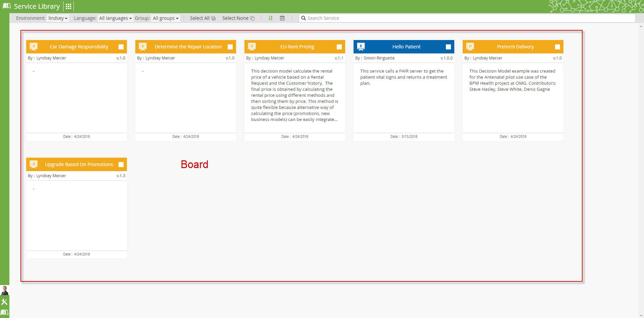644x318 pixels.
Task: Click the Upgrade Based On Promotions decision icon
Action: coord(34,164)
